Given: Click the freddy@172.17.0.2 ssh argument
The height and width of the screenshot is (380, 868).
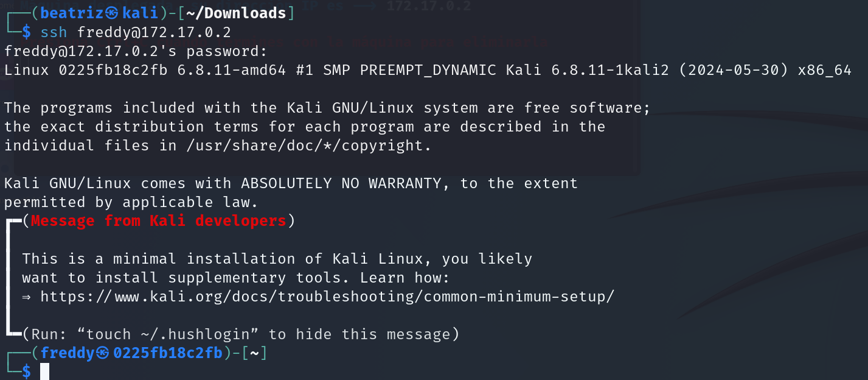Looking at the screenshot, I should 154,32.
